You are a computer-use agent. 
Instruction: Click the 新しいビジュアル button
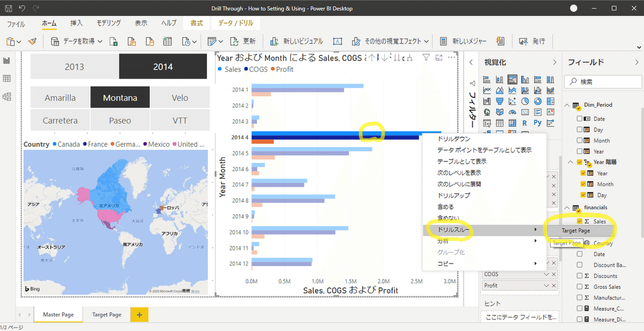click(296, 41)
